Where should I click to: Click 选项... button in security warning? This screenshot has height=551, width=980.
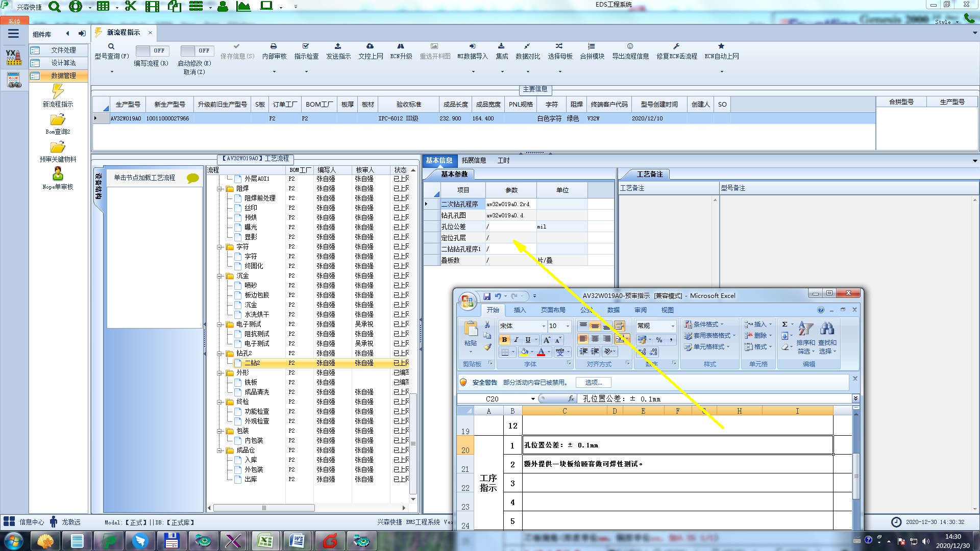coord(593,382)
